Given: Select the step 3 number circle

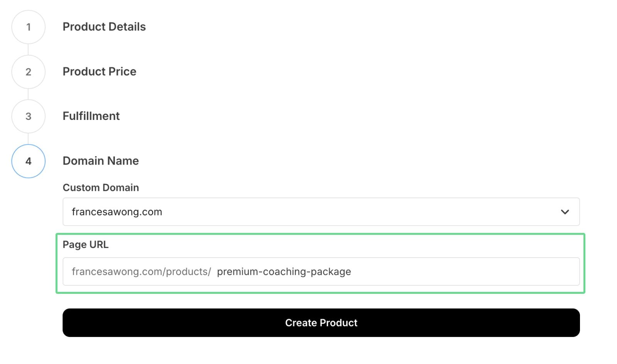Looking at the screenshot, I should click(29, 116).
